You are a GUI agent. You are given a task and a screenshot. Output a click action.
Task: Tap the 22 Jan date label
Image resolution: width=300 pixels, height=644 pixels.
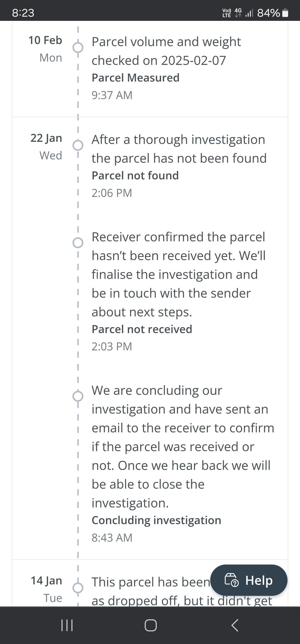pos(46,138)
